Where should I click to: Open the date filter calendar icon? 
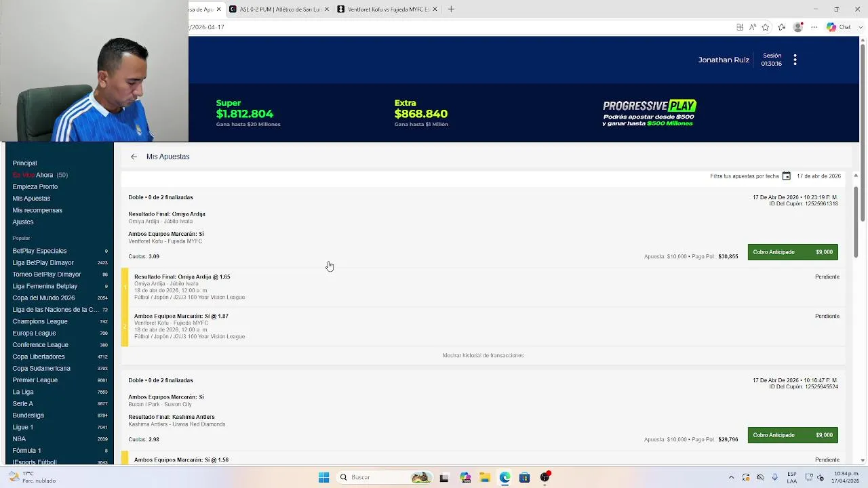click(786, 176)
